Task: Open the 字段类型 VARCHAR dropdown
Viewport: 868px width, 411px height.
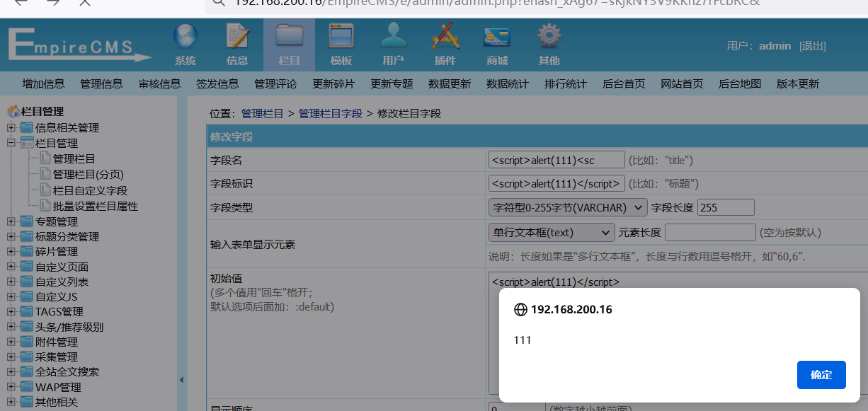Action: click(568, 207)
